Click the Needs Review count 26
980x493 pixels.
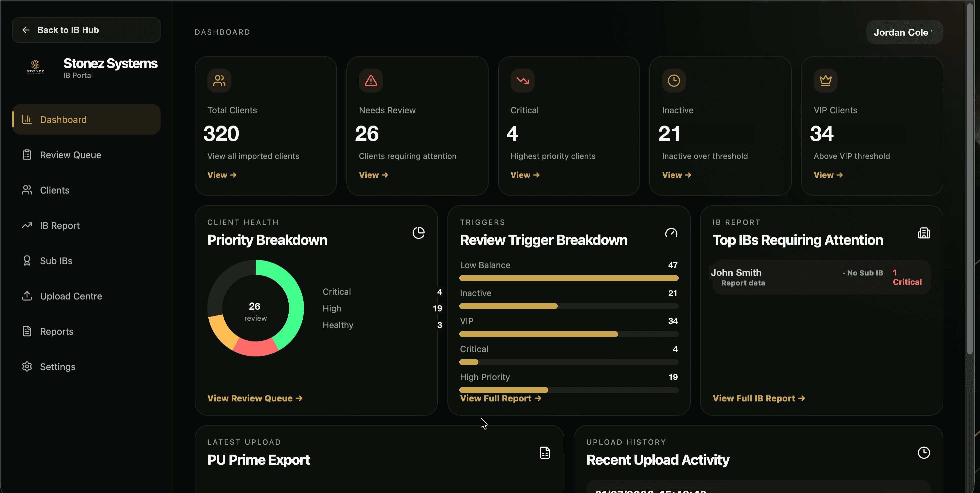pyautogui.click(x=367, y=134)
